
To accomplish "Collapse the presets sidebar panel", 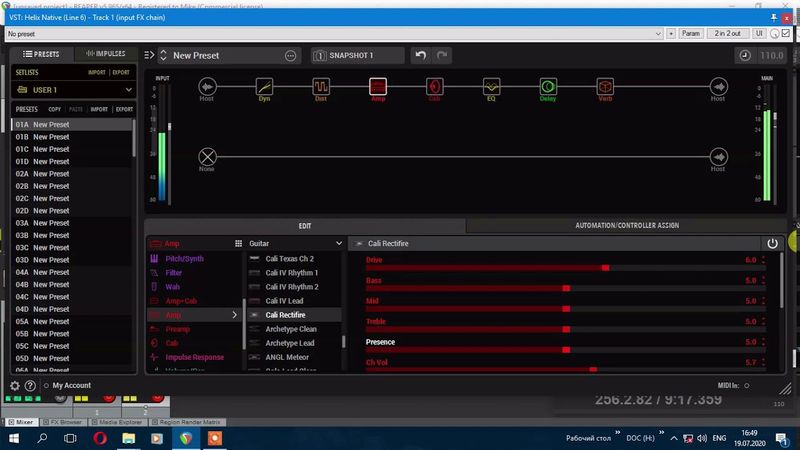I will [149, 55].
